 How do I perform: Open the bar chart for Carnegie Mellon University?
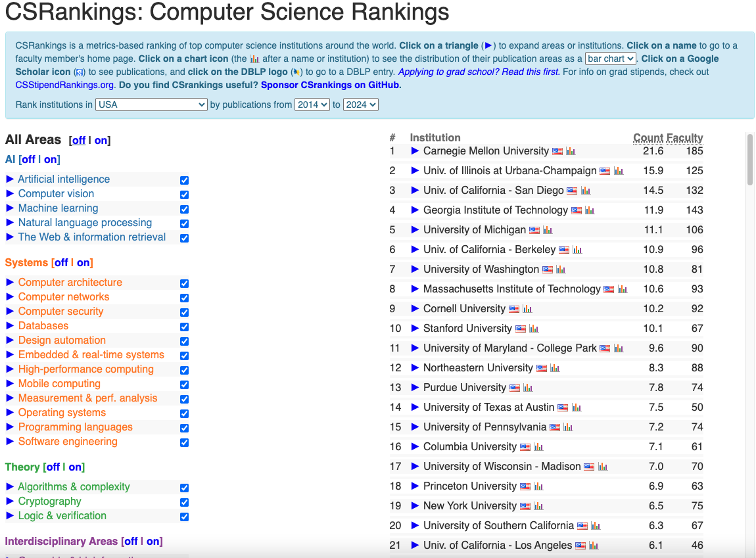(x=570, y=152)
